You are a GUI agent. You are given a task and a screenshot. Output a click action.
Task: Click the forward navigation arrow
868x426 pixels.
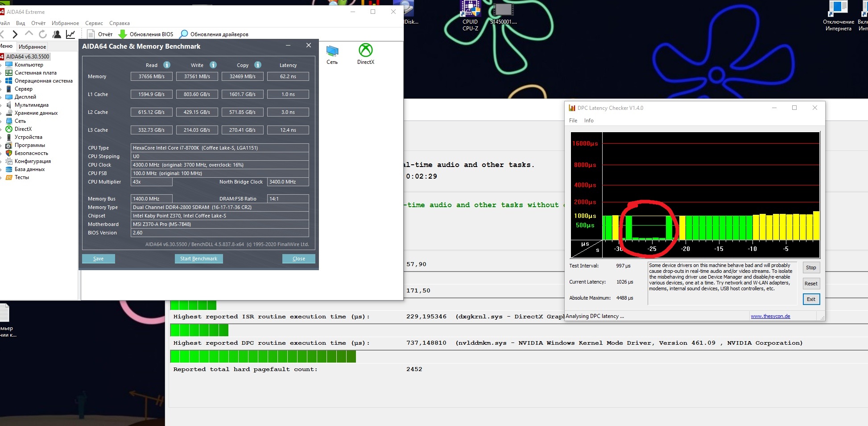coord(15,34)
